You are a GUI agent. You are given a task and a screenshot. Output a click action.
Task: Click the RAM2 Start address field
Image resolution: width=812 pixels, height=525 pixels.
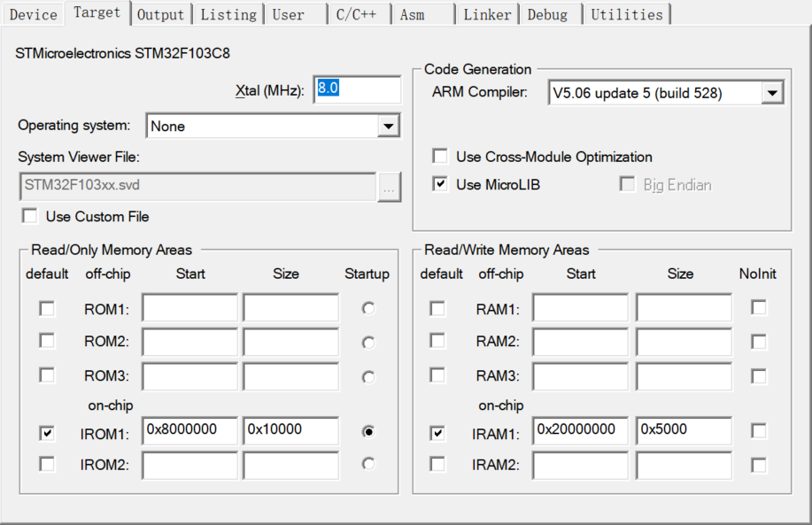581,342
